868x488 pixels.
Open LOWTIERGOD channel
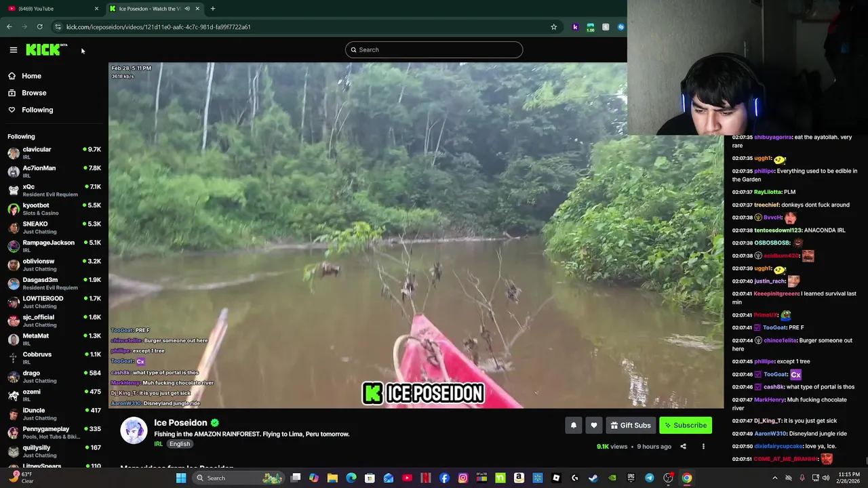pos(54,302)
